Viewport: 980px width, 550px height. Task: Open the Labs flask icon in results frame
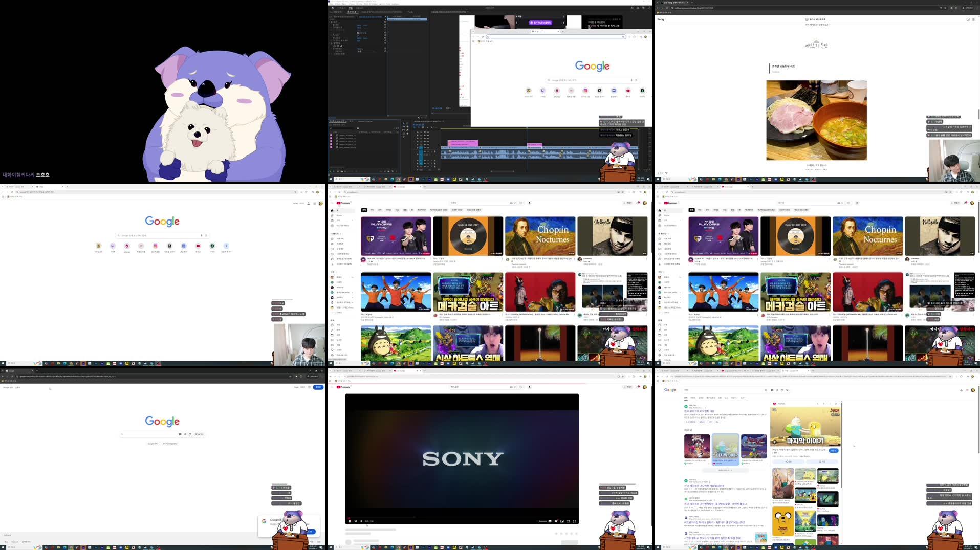(961, 390)
